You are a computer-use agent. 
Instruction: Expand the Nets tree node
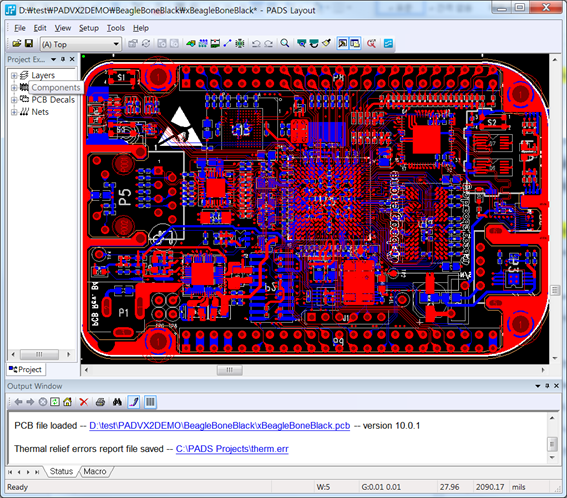pyautogui.click(x=14, y=112)
